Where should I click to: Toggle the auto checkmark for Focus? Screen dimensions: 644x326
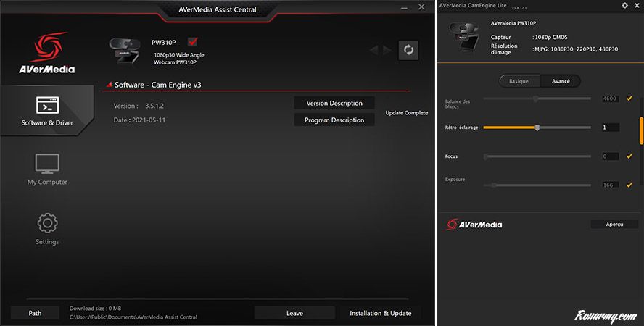629,156
